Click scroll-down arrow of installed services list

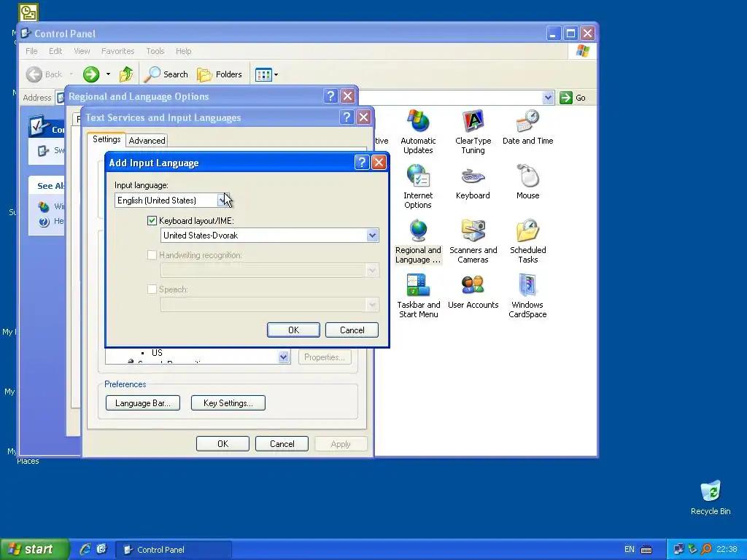coord(284,357)
